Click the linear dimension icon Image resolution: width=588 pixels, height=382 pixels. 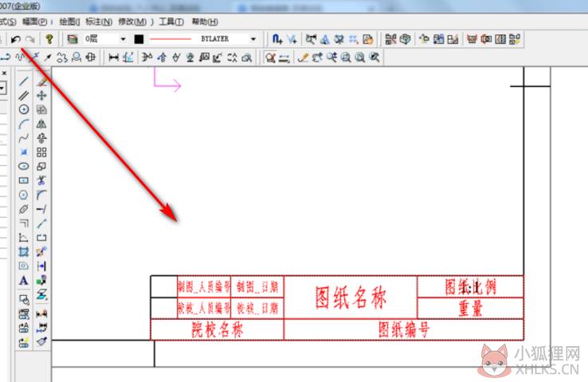(x=114, y=57)
